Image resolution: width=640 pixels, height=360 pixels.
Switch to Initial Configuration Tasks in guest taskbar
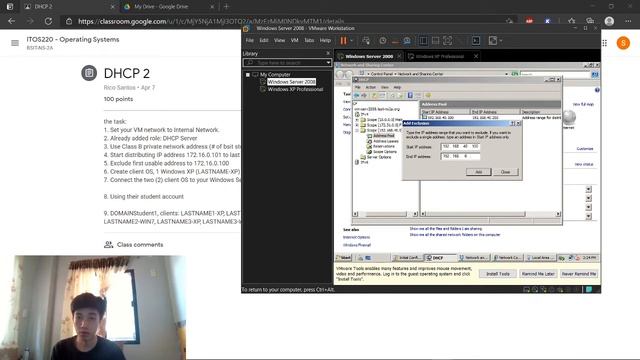(x=407, y=258)
